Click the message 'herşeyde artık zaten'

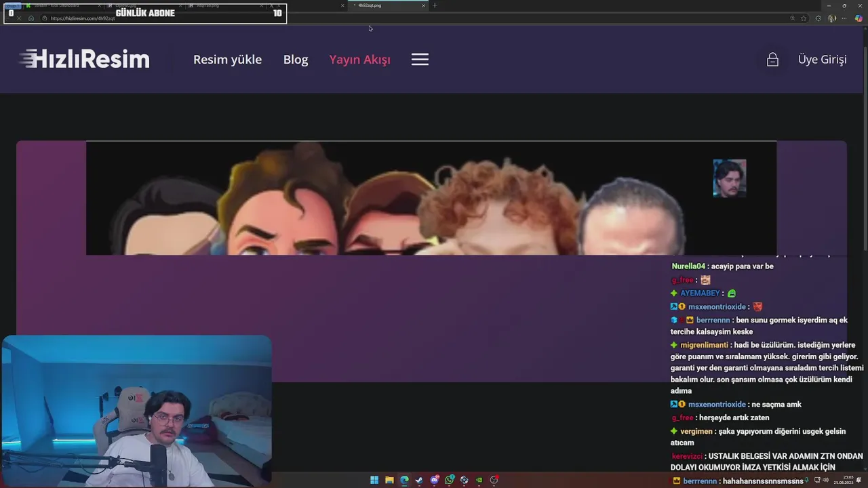pos(735,418)
